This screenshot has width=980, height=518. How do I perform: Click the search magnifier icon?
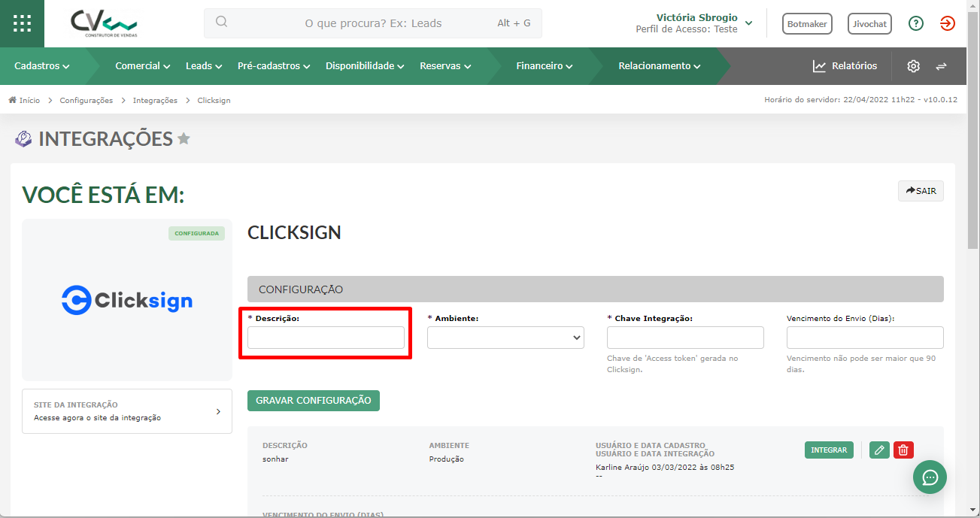point(221,23)
